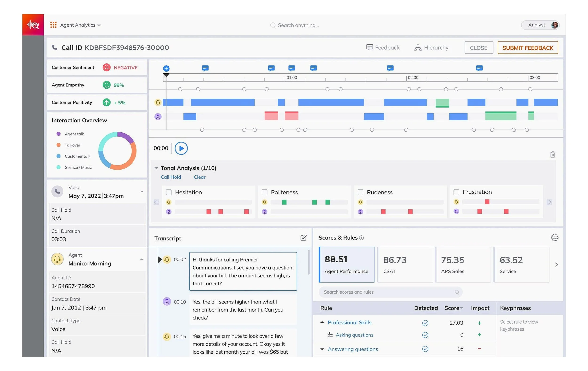
Task: Click the trash icon below the timeline
Action: point(552,154)
